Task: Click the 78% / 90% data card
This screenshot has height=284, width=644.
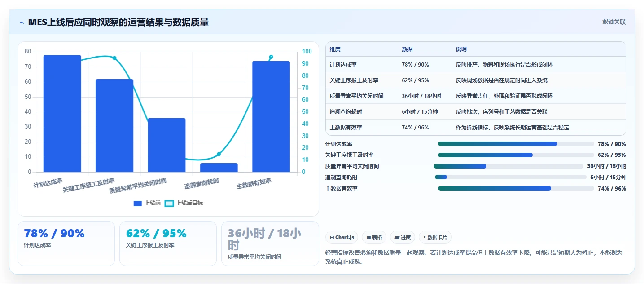Action: (x=66, y=244)
